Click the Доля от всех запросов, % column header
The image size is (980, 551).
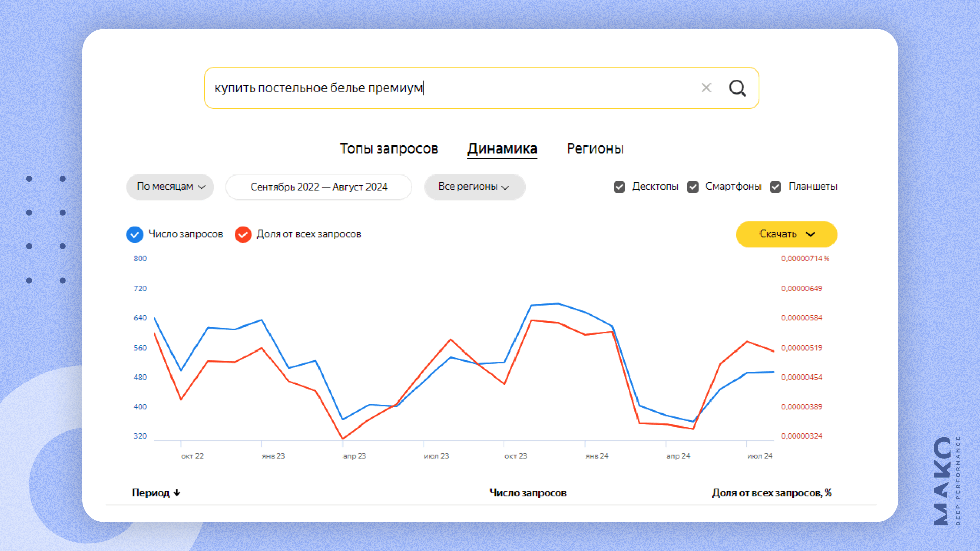coord(771,493)
